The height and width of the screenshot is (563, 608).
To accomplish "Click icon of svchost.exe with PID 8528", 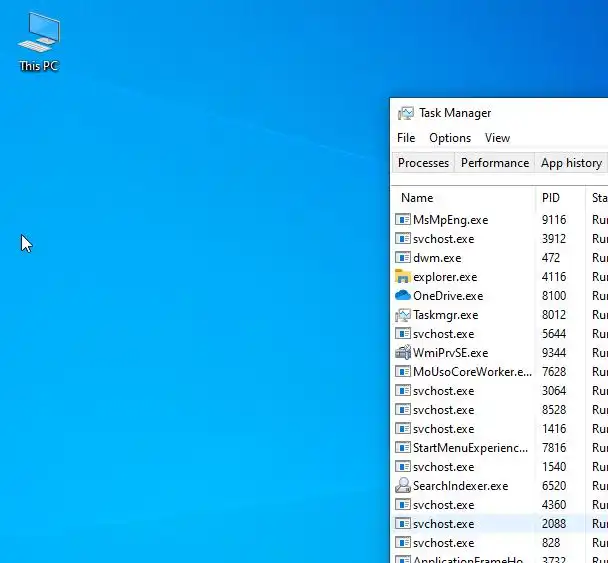I will click(402, 409).
